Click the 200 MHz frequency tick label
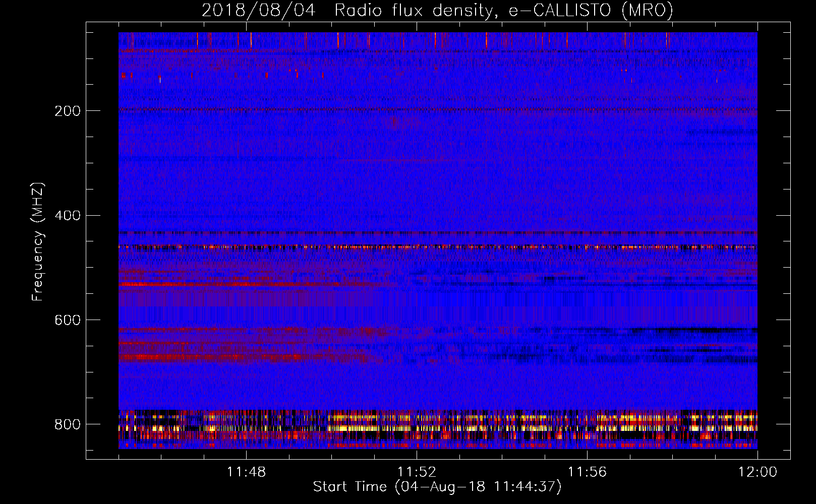The width and height of the screenshot is (816, 504). coord(67,111)
